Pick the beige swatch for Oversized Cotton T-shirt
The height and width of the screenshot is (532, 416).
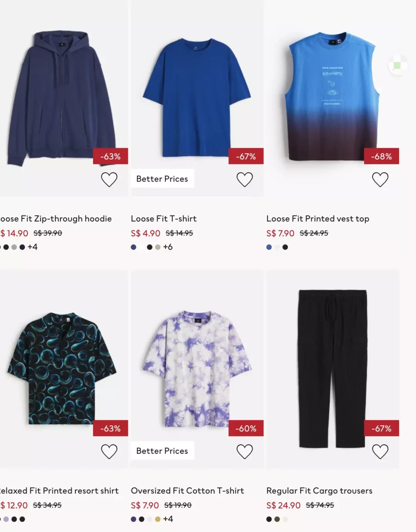point(158,519)
